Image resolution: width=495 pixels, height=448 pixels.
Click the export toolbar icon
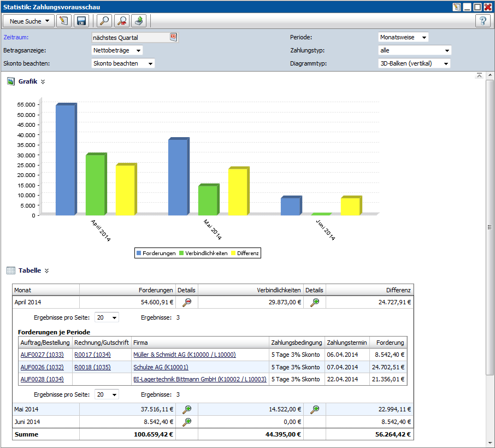coord(139,21)
